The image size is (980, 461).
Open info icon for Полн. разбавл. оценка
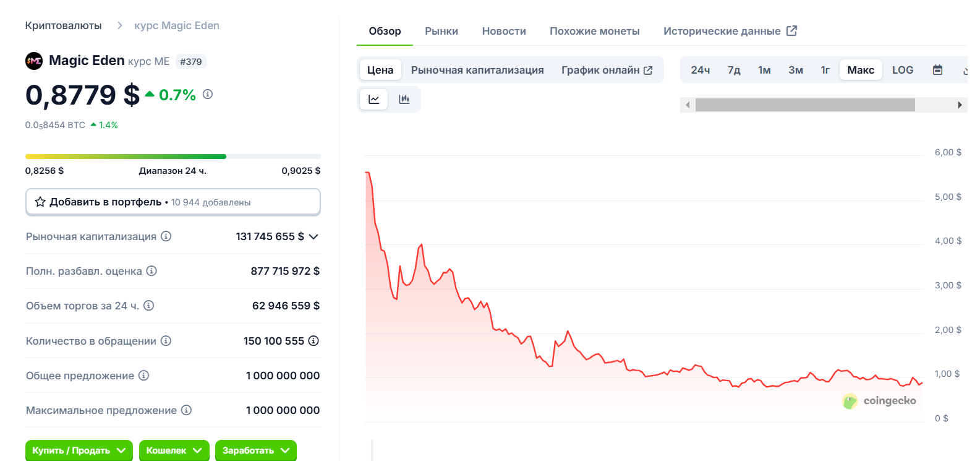coord(151,271)
